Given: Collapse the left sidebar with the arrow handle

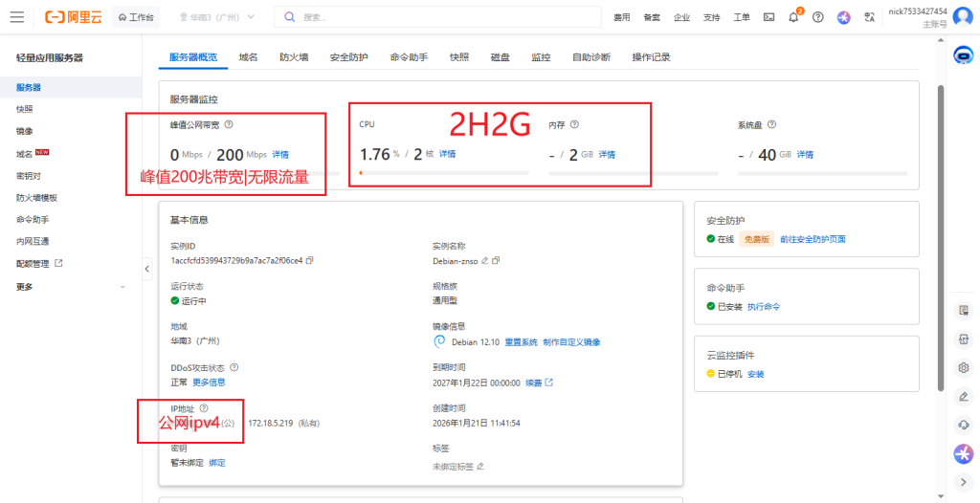Looking at the screenshot, I should [x=147, y=270].
